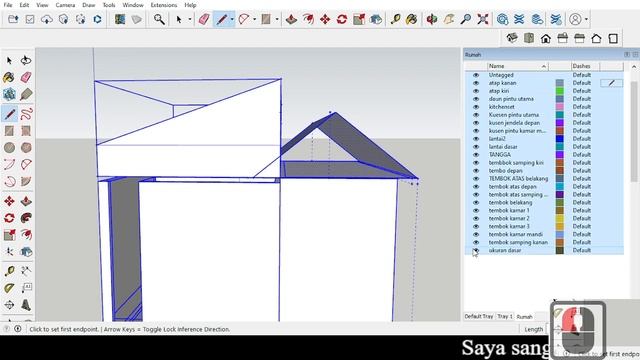Switch to the Iso view icon

pyautogui.click(x=512, y=38)
